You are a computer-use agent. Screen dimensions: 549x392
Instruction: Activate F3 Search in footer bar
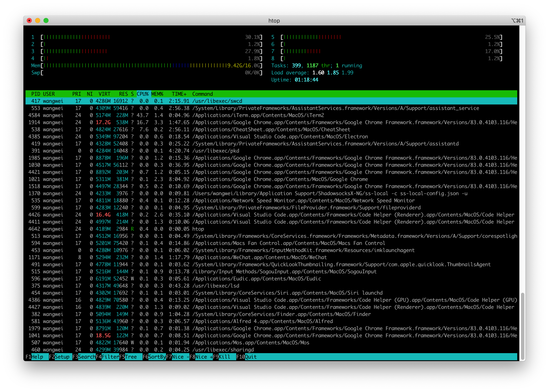pyautogui.click(x=84, y=356)
